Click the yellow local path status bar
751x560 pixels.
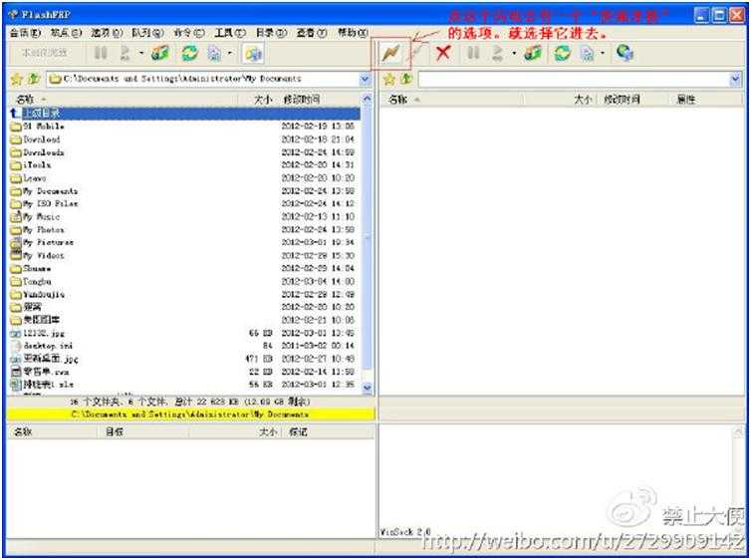(x=190, y=415)
